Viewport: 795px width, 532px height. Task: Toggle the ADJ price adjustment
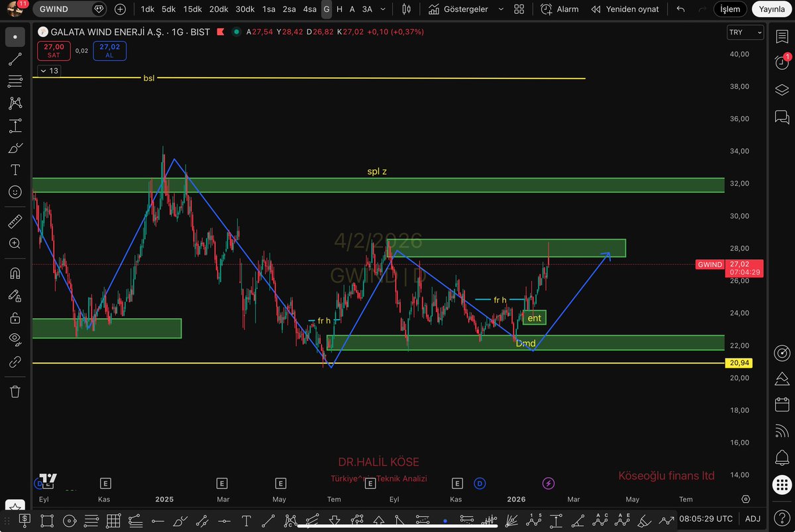753,519
